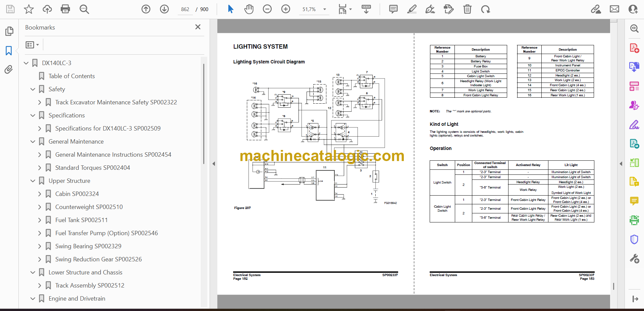Open the search and enhance tool in right pane
This screenshot has width=644, height=311.
[x=634, y=29]
